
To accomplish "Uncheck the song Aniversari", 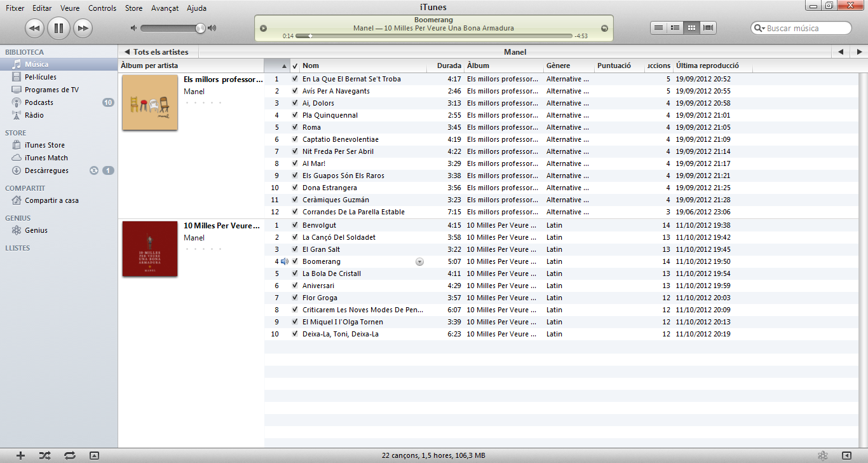I will point(295,286).
